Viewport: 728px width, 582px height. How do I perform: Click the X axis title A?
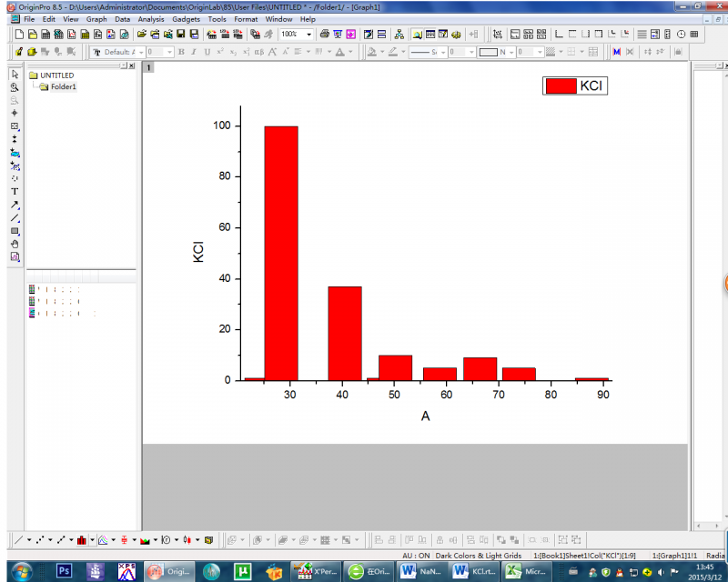point(425,416)
